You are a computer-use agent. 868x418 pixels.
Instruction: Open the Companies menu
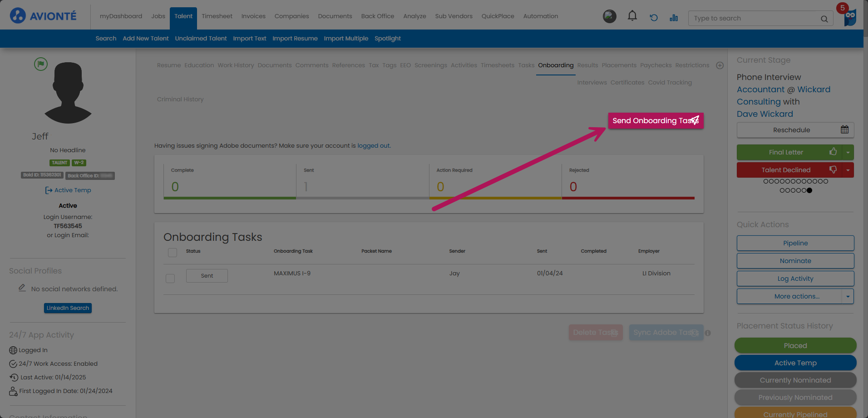coord(291,16)
